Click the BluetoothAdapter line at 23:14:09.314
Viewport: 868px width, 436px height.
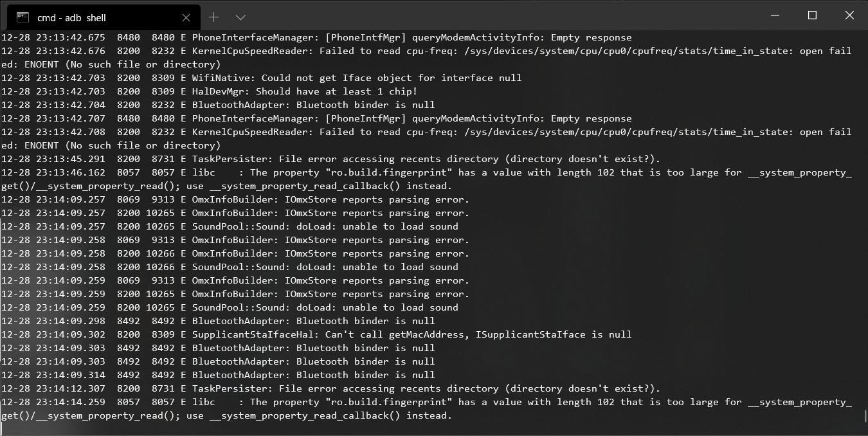pyautogui.click(x=218, y=375)
